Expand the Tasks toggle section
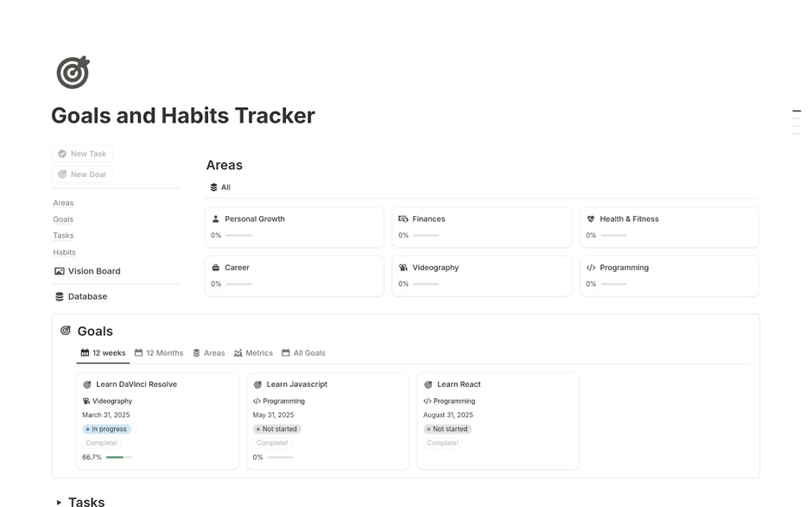 (x=59, y=502)
